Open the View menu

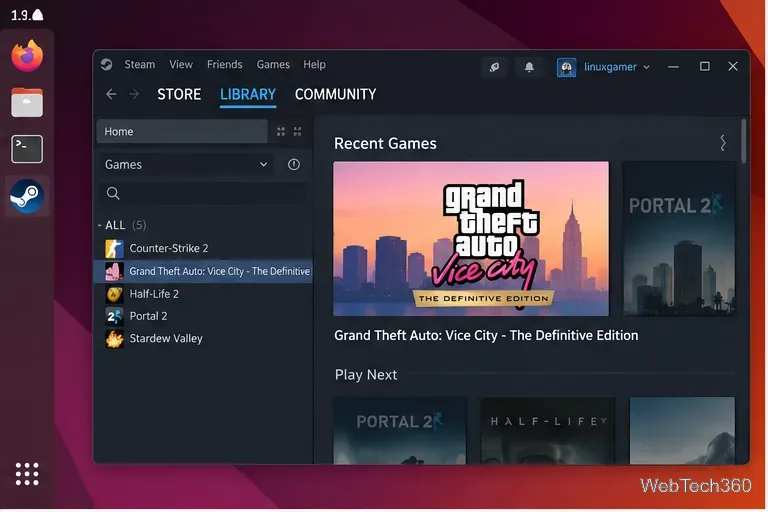point(181,65)
